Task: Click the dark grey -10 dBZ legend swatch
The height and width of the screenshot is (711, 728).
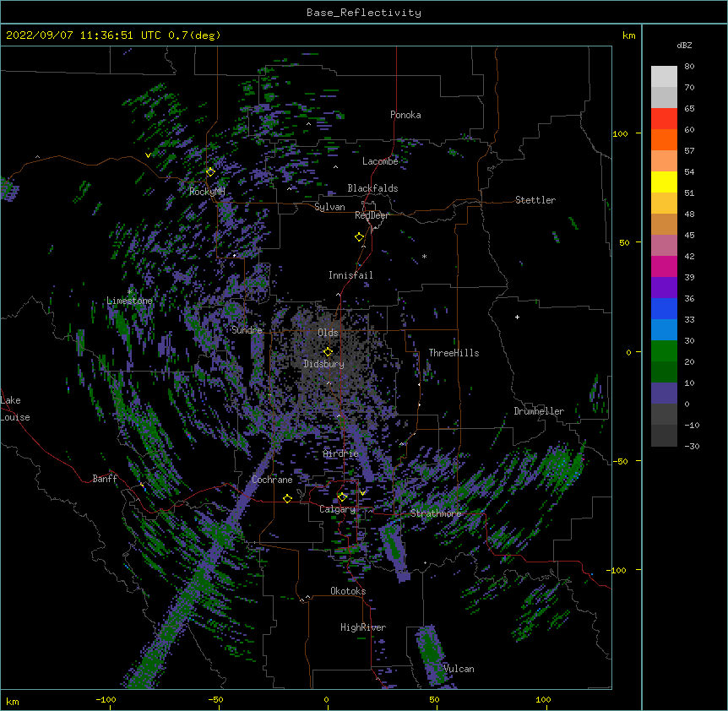Action: [x=664, y=436]
